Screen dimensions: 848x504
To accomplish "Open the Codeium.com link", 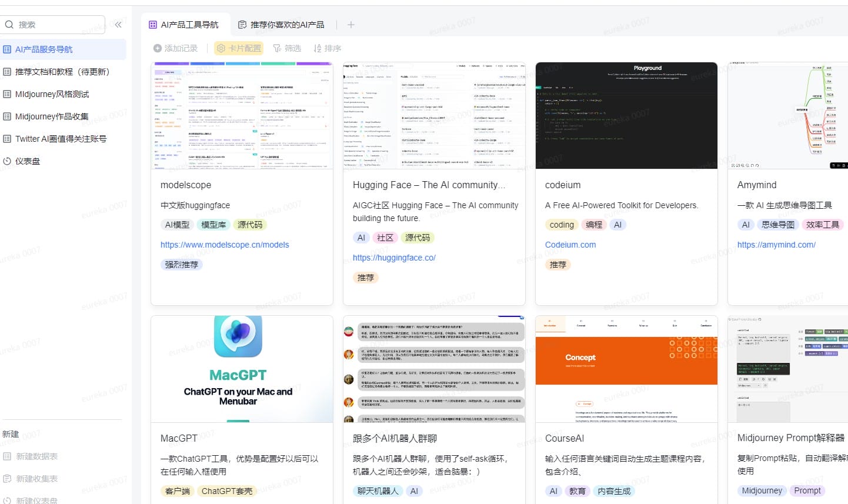I will click(x=570, y=245).
